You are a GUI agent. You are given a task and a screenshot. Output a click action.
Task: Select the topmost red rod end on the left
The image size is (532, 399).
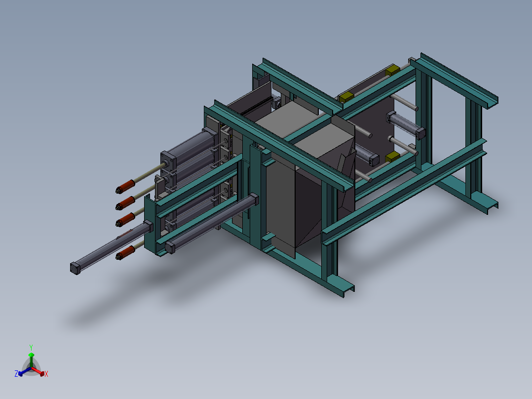pyautogui.click(x=125, y=187)
